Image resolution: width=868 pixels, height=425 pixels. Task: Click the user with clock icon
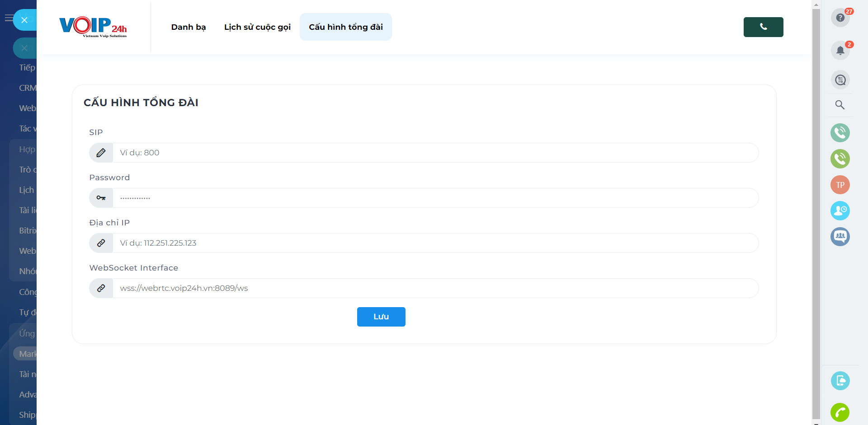(x=840, y=210)
